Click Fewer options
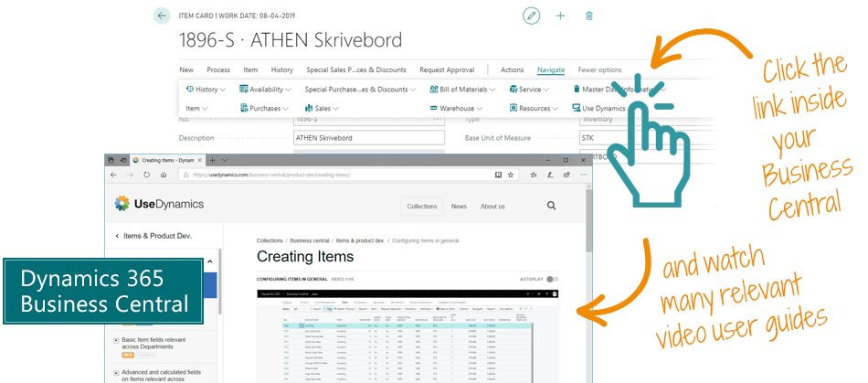The width and height of the screenshot is (868, 383). [599, 69]
